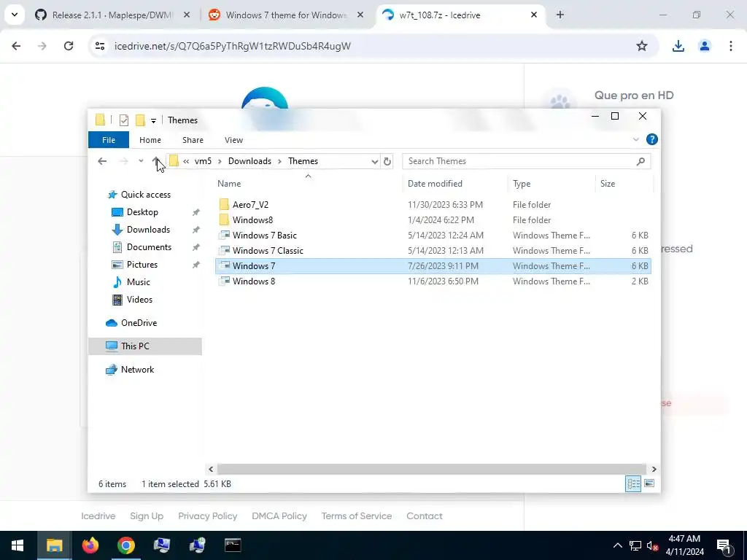Open the View ribbon tab
This screenshot has height=560, width=747.
coord(233,140)
